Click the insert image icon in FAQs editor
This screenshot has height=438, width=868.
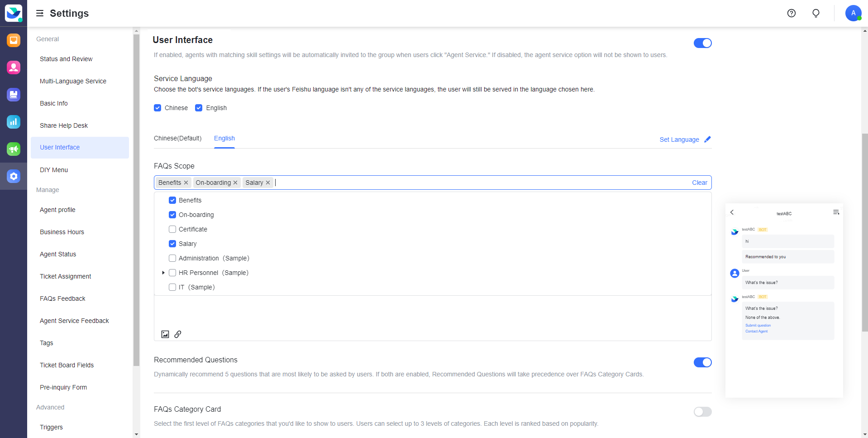pyautogui.click(x=165, y=334)
